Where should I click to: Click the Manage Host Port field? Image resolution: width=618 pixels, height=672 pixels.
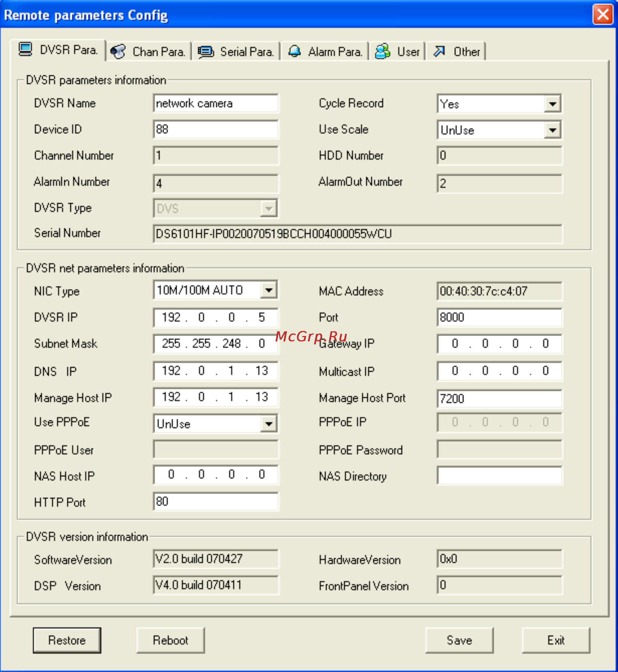point(500,399)
